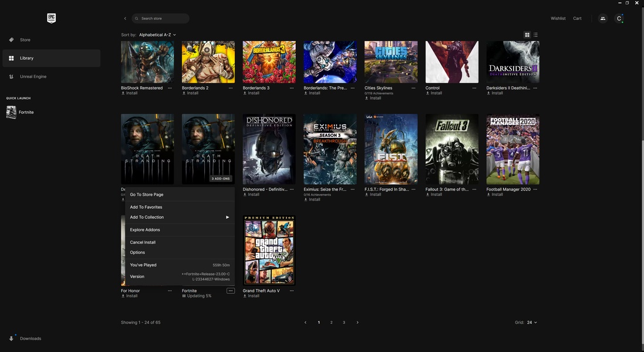The width and height of the screenshot is (644, 352).
Task: Open the Wishlist link
Action: point(558,18)
